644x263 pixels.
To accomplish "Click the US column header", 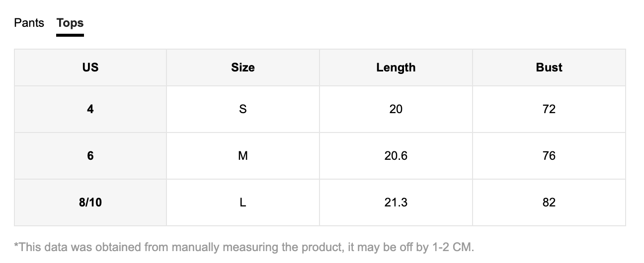I will pos(90,67).
